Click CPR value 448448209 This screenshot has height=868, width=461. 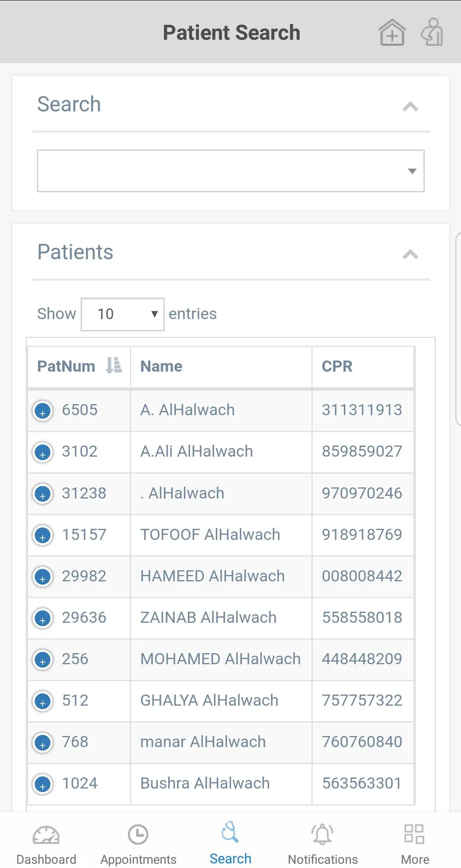tap(362, 659)
